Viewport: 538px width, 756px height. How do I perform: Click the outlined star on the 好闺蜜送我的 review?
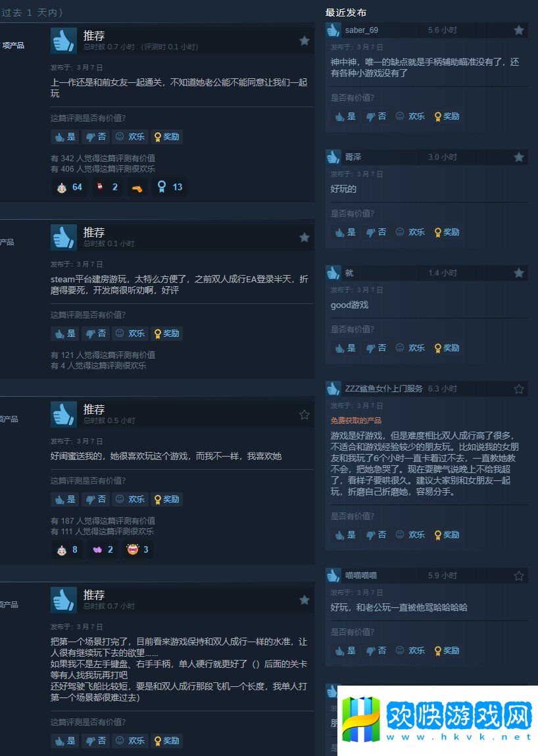(305, 415)
